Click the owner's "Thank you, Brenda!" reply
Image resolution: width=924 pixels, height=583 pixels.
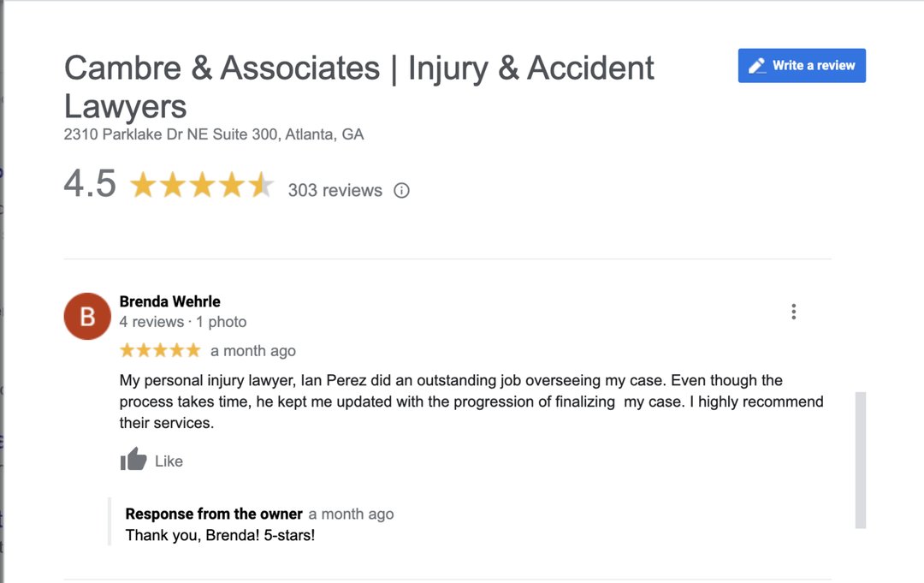pos(220,536)
